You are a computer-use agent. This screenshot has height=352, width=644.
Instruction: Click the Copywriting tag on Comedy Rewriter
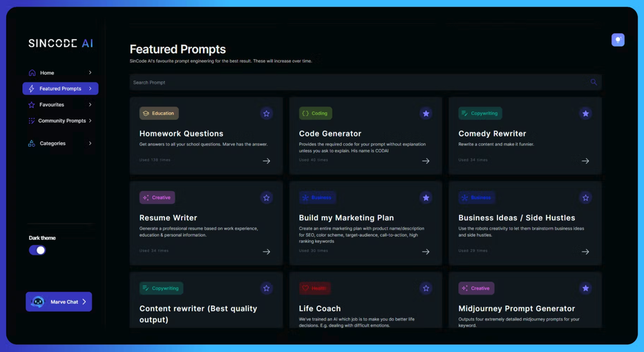pos(480,113)
